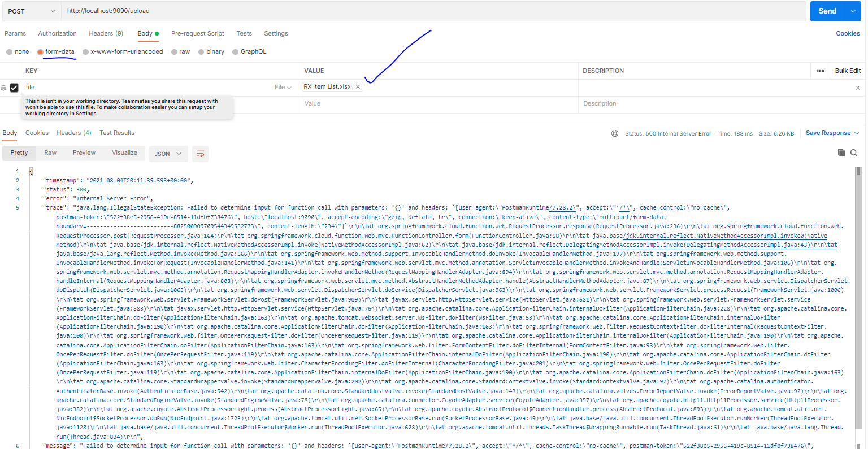
Task: Open the Tests tab
Action: (244, 33)
